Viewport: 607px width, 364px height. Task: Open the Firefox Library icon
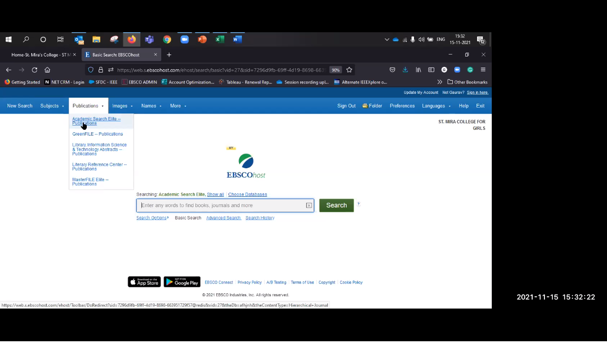click(418, 70)
